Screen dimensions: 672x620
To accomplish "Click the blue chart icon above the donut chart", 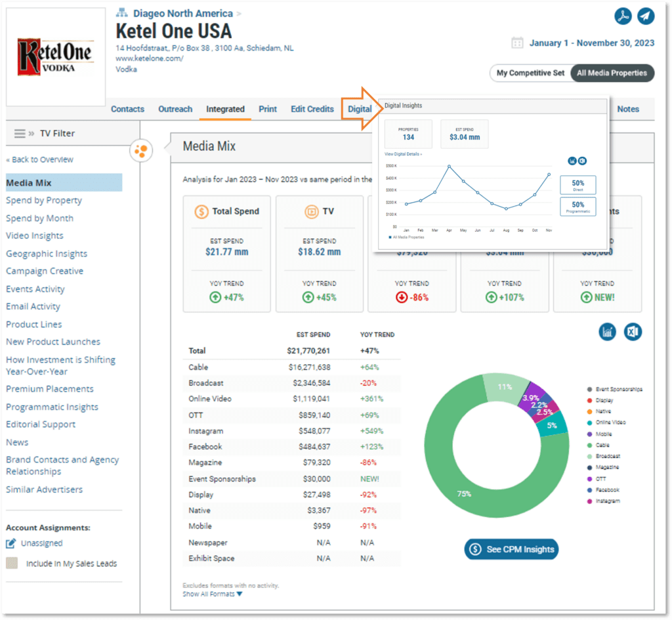I will tap(607, 331).
